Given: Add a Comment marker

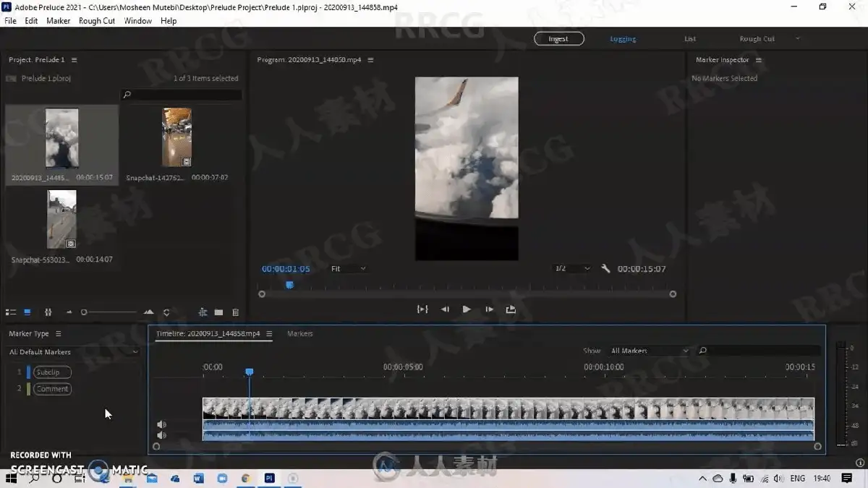Looking at the screenshot, I should tap(52, 389).
